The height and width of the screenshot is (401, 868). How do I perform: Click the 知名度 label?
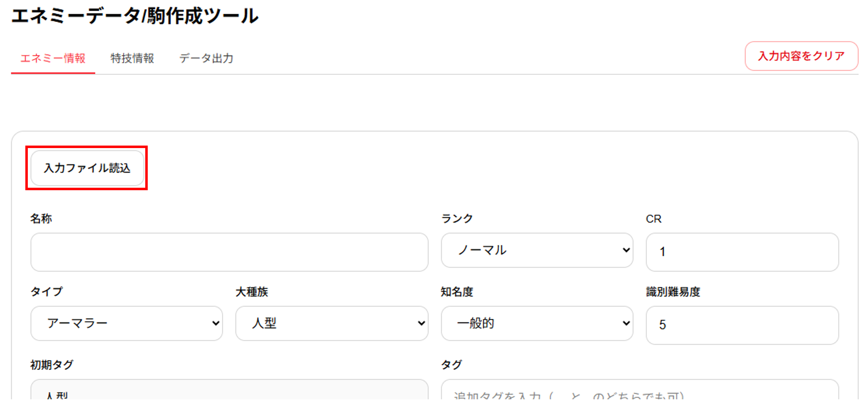[x=457, y=292]
